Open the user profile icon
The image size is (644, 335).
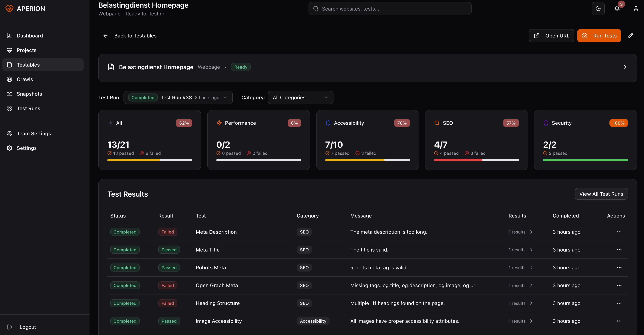pos(636,9)
